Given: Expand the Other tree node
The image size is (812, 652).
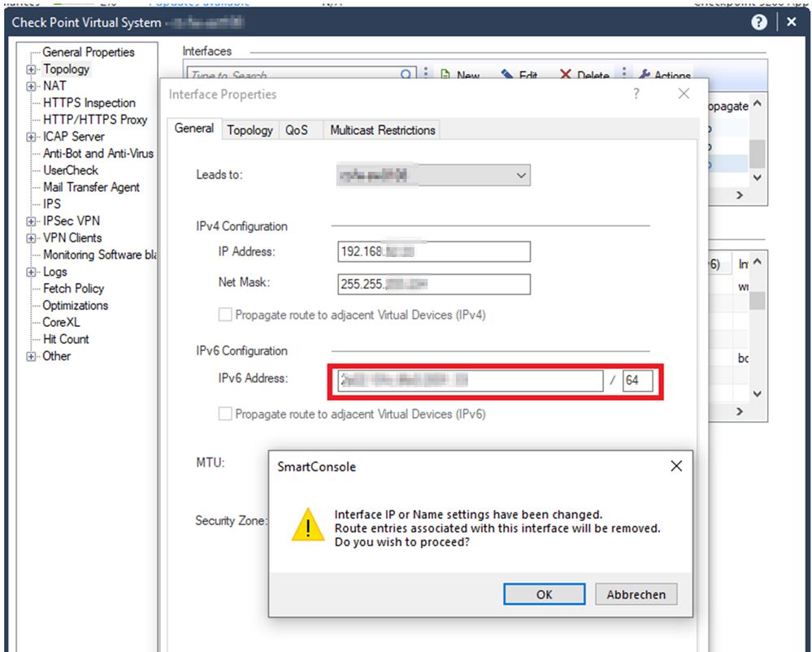Looking at the screenshot, I should point(31,356).
